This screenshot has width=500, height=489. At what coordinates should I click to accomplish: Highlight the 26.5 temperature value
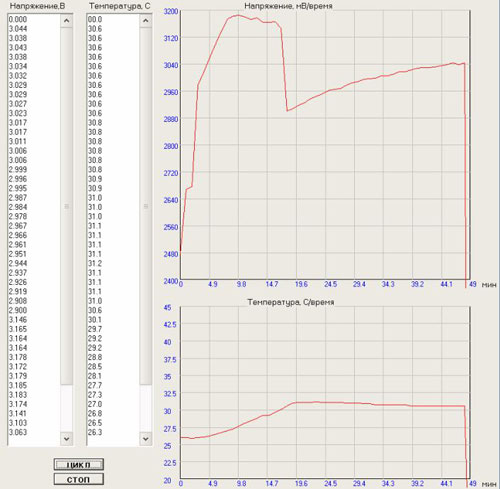pyautogui.click(x=95, y=423)
